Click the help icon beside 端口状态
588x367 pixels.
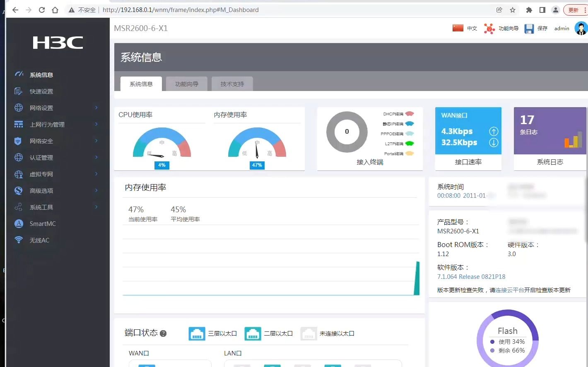[163, 333]
